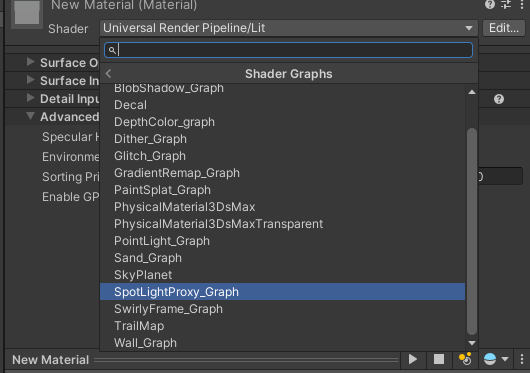Click the square preview mesh button
The image size is (530, 373).
(x=439, y=359)
